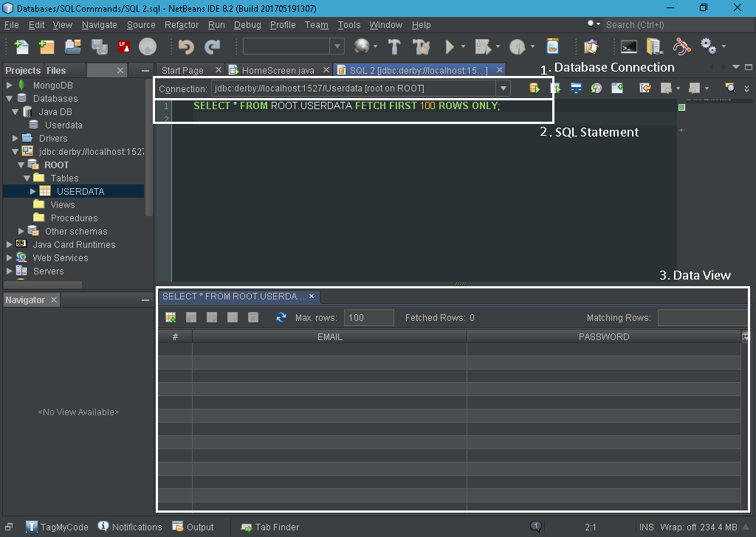The height and width of the screenshot is (537, 756).
Task: Collapse the ROOT schema node
Action: 21,164
